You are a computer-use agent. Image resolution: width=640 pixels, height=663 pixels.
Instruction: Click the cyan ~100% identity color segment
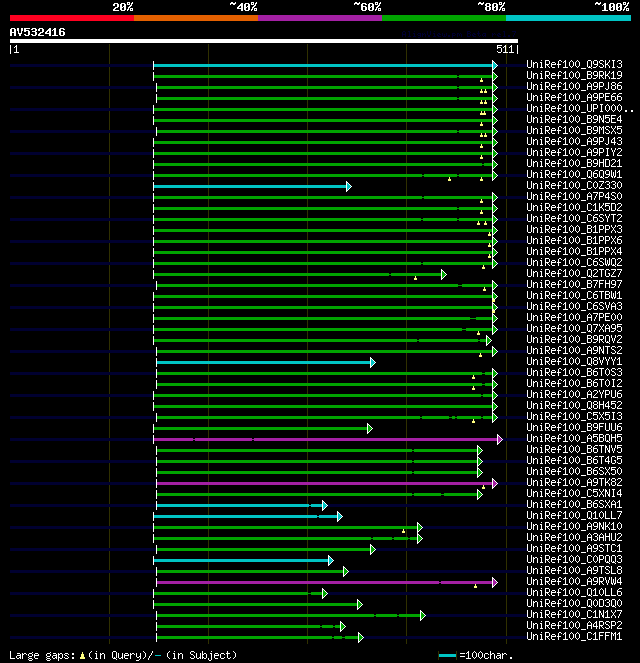tap(568, 18)
